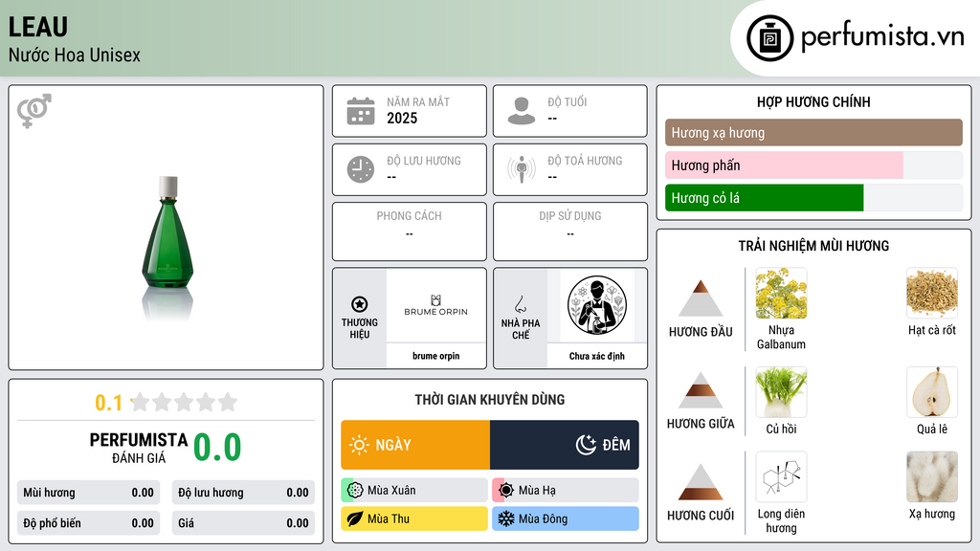Click the nose icon for Nhà pha chế

pos(520,305)
